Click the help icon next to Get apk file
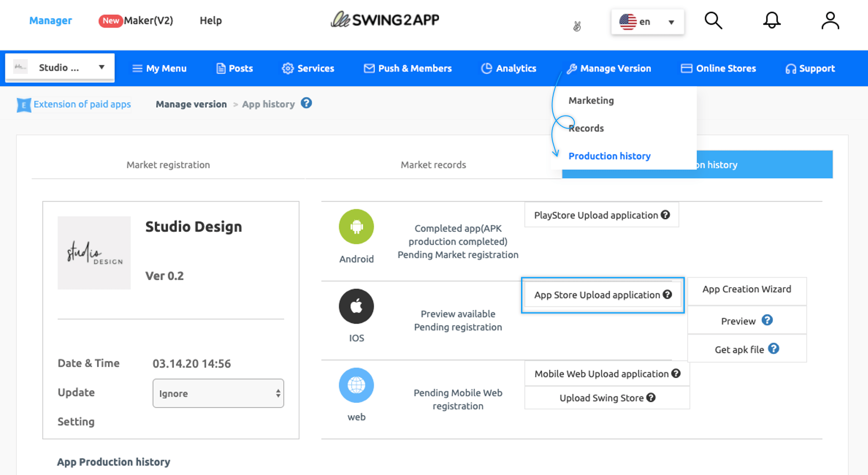Screen dimensions: 868x475 [x=773, y=349]
